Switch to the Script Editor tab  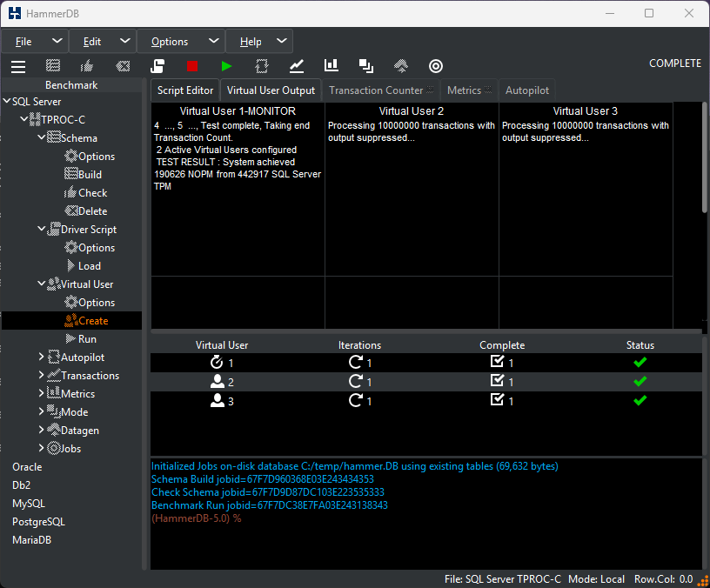[x=185, y=90]
